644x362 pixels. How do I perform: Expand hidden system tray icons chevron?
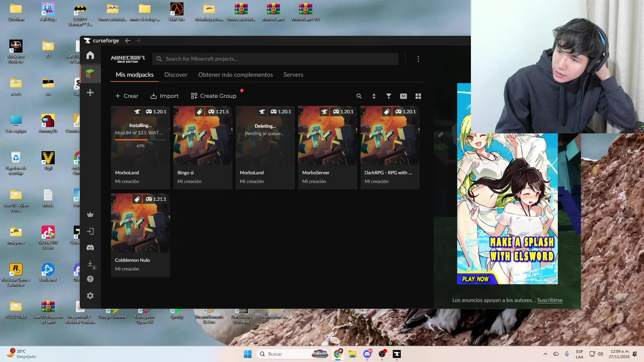click(545, 354)
